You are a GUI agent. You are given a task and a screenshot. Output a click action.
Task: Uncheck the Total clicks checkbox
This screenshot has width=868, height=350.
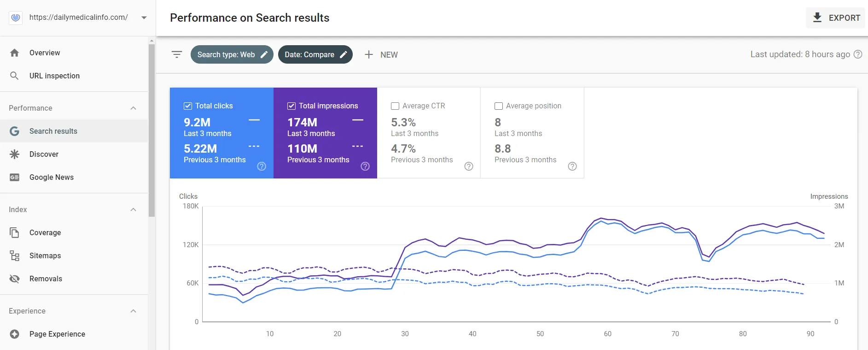tap(188, 106)
